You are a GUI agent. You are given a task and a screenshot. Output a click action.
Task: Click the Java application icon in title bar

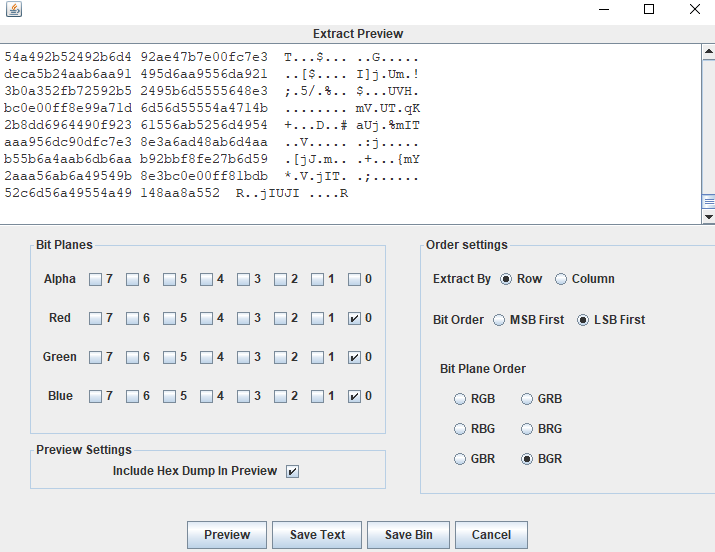click(x=14, y=9)
